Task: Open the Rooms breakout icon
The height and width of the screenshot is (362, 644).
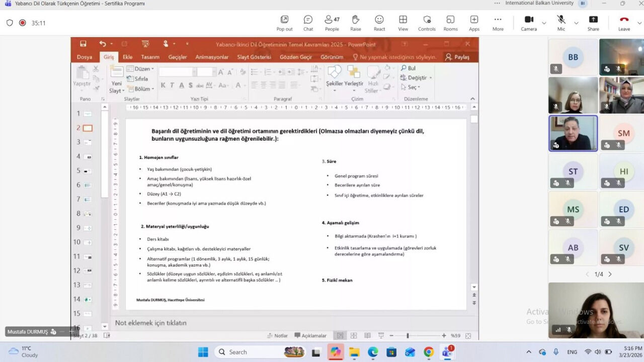Action: point(450,23)
